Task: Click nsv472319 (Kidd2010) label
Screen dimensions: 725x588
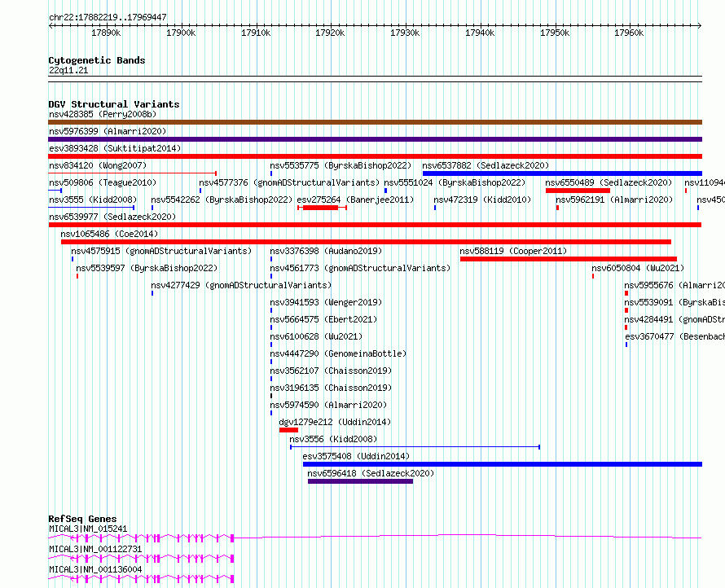Action: pyautogui.click(x=482, y=200)
